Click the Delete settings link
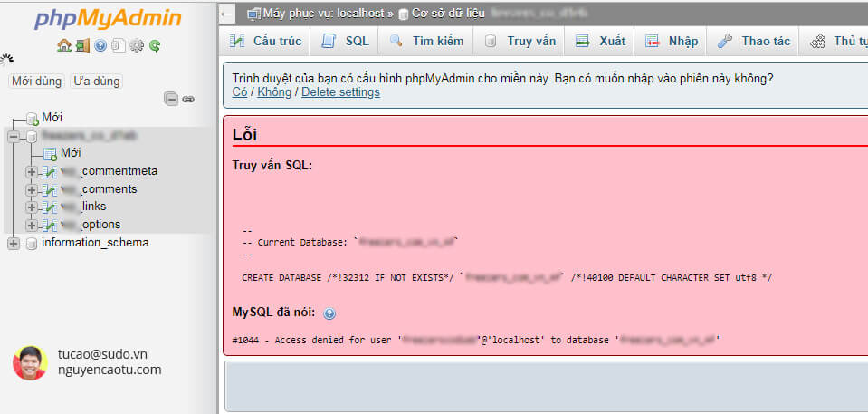This screenshot has height=414, width=868. pyautogui.click(x=340, y=92)
